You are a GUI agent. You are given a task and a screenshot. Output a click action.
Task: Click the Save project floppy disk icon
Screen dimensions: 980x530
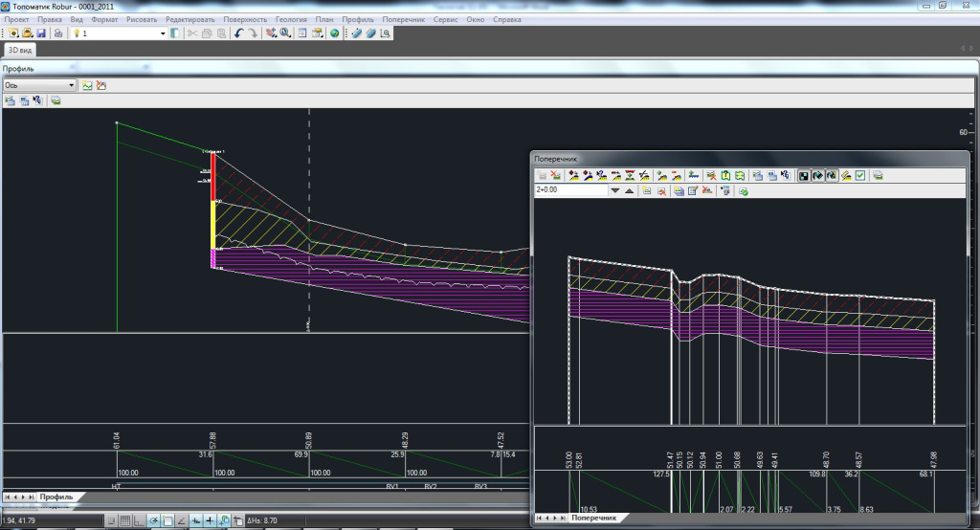point(41,33)
